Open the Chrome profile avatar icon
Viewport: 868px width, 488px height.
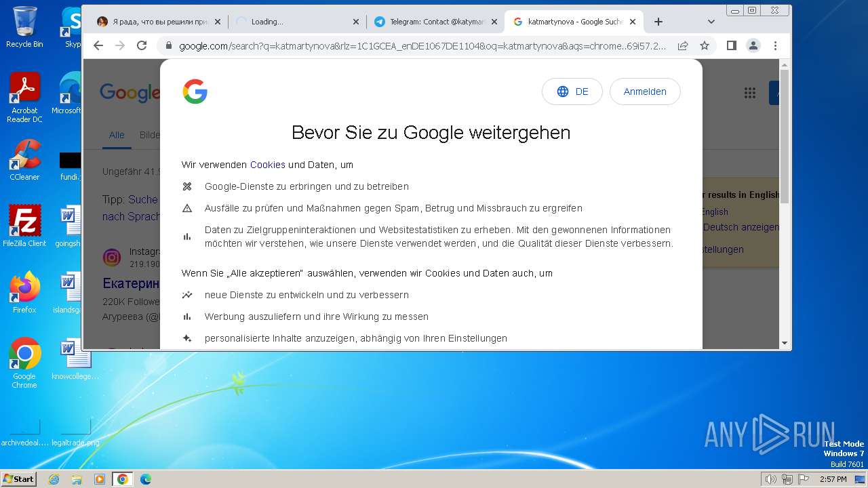point(753,45)
